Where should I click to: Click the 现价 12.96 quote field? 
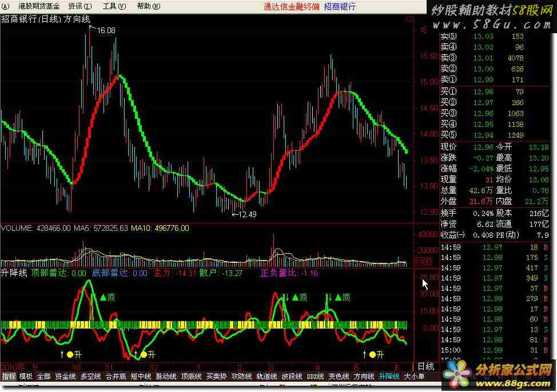(467, 147)
